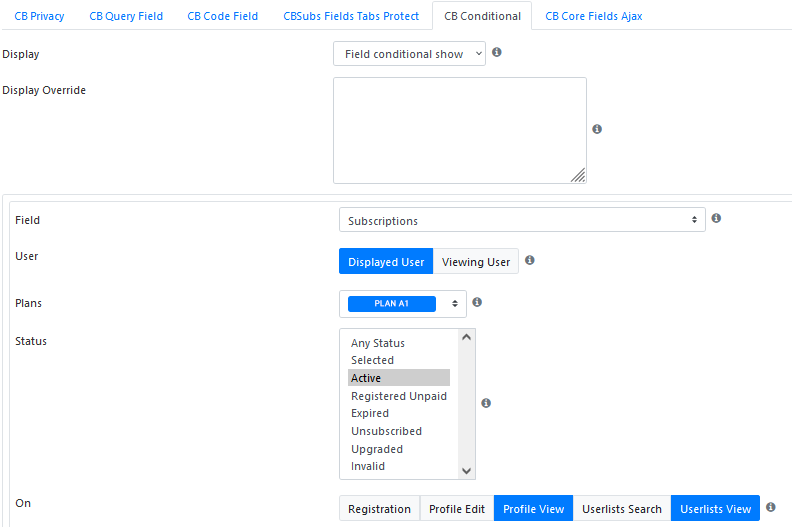Viewport: 792px width, 527px height.
Task: Click info icon beside Status list
Action: tap(486, 403)
